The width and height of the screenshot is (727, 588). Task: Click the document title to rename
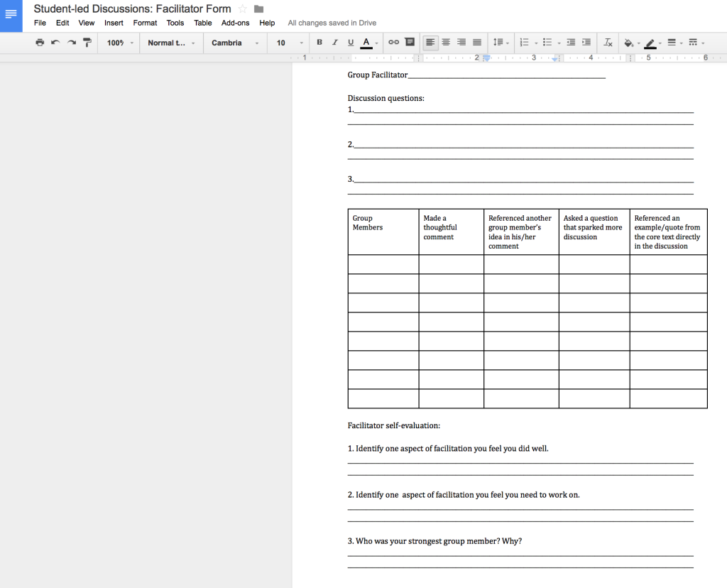[133, 9]
